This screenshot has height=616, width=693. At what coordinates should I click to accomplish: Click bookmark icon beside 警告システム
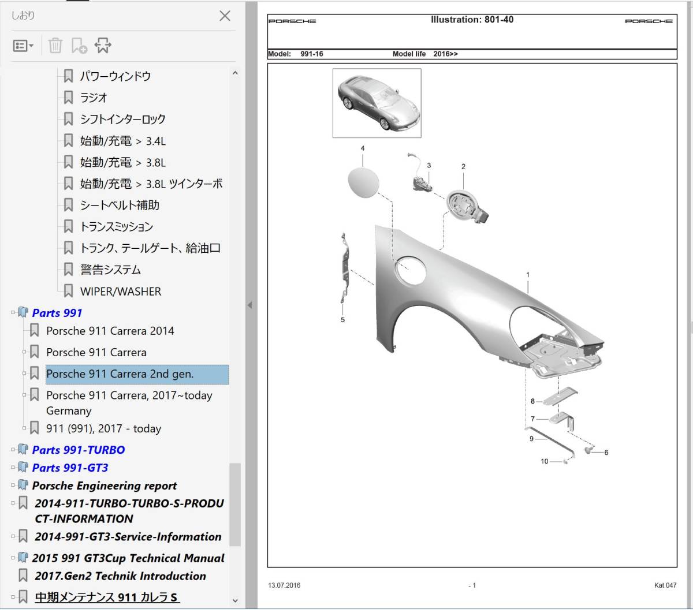coord(68,270)
